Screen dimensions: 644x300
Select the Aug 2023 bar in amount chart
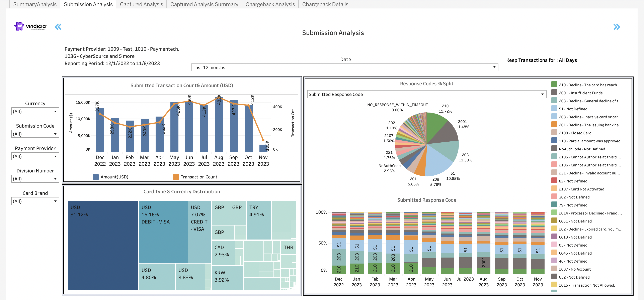click(219, 124)
